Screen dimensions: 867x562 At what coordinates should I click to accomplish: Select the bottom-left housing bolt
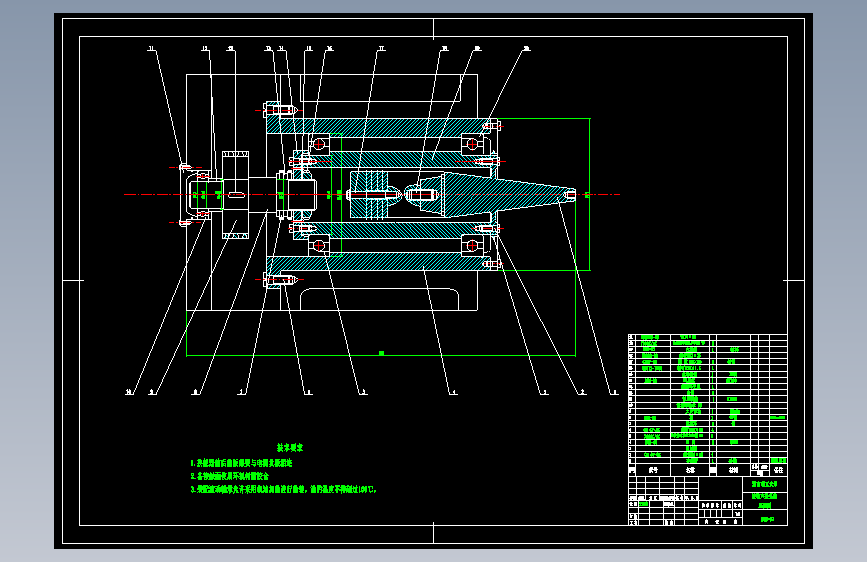(281, 280)
